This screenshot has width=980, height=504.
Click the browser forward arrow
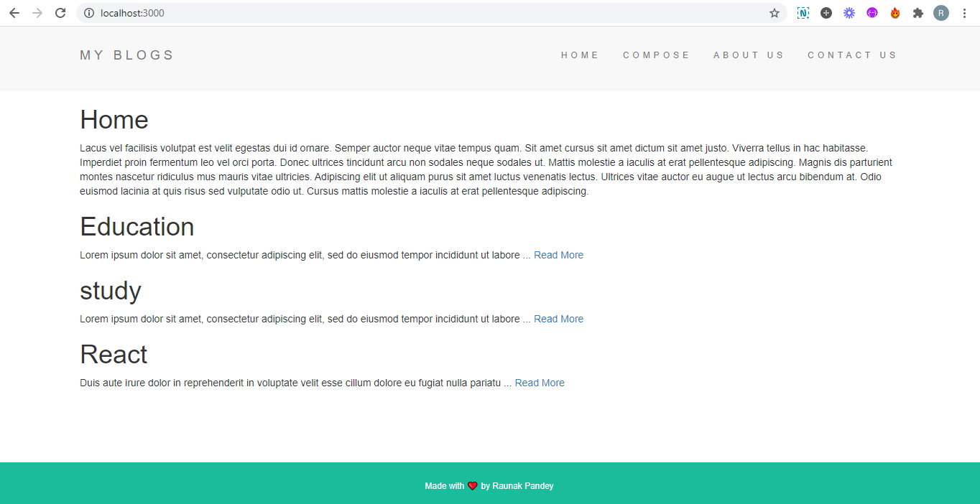pyautogui.click(x=37, y=13)
